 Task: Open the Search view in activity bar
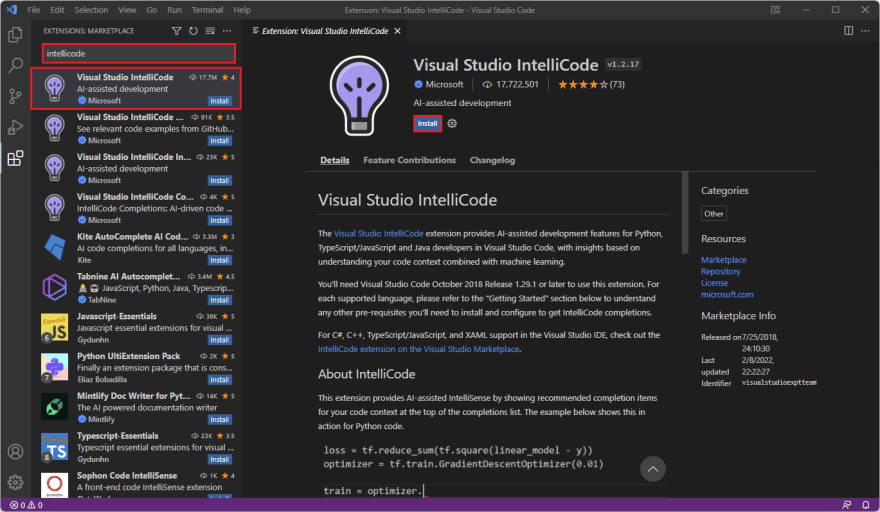pos(15,65)
